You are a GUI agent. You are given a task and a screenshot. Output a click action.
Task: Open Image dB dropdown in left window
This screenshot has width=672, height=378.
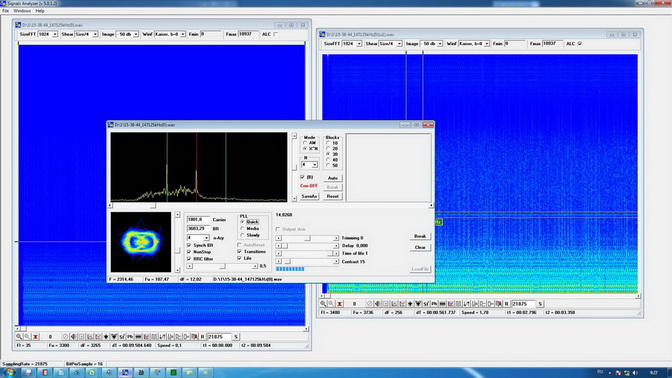[x=136, y=34]
